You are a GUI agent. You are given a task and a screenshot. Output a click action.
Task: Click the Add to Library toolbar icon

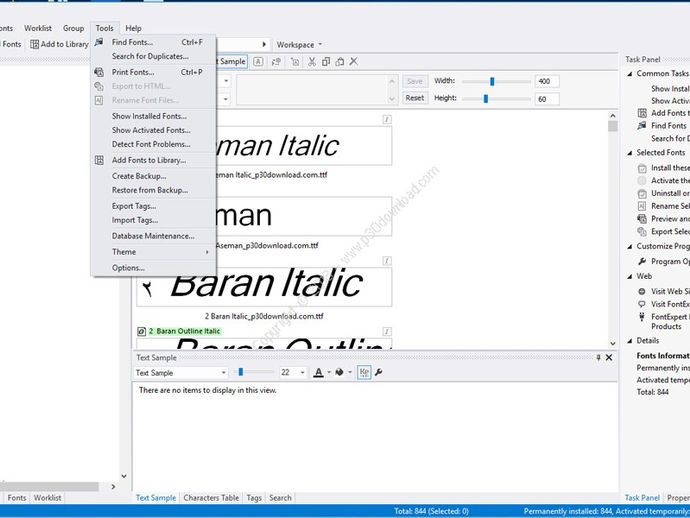coord(34,44)
